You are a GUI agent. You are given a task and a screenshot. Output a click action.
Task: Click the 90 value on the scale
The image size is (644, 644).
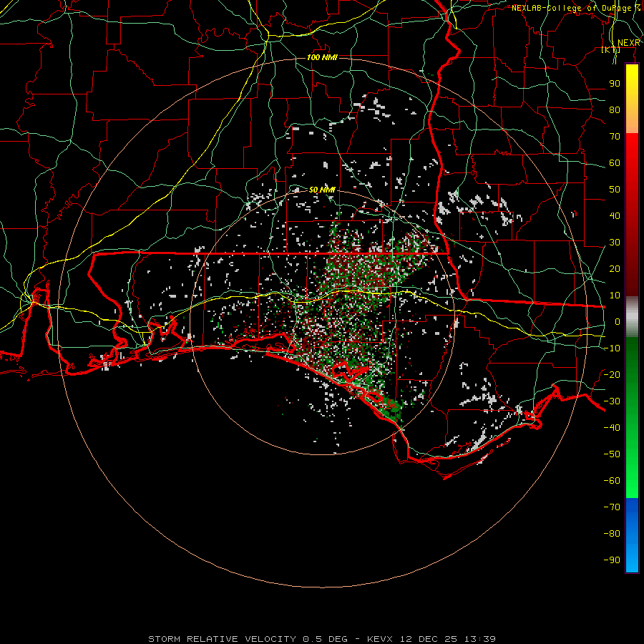[x=615, y=84]
